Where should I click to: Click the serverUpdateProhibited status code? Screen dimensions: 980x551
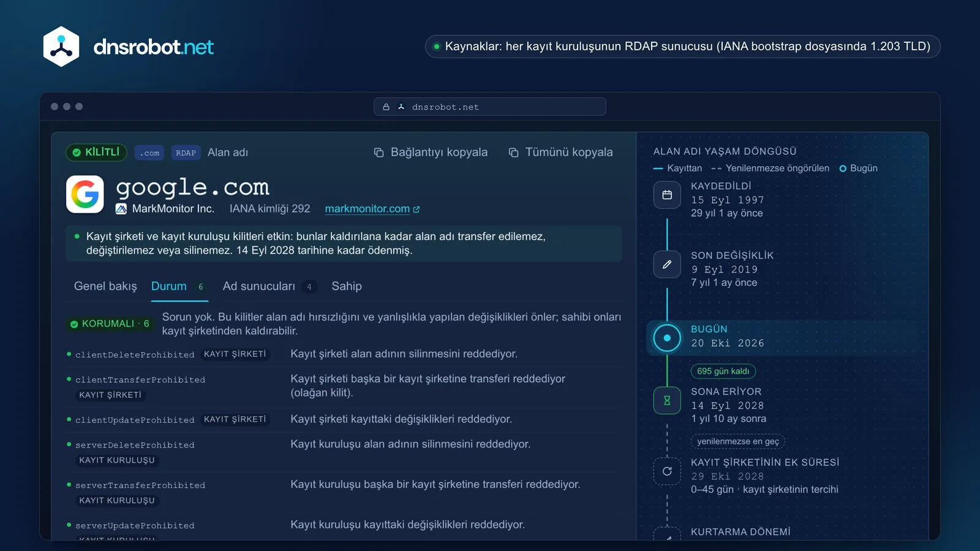[x=135, y=526]
